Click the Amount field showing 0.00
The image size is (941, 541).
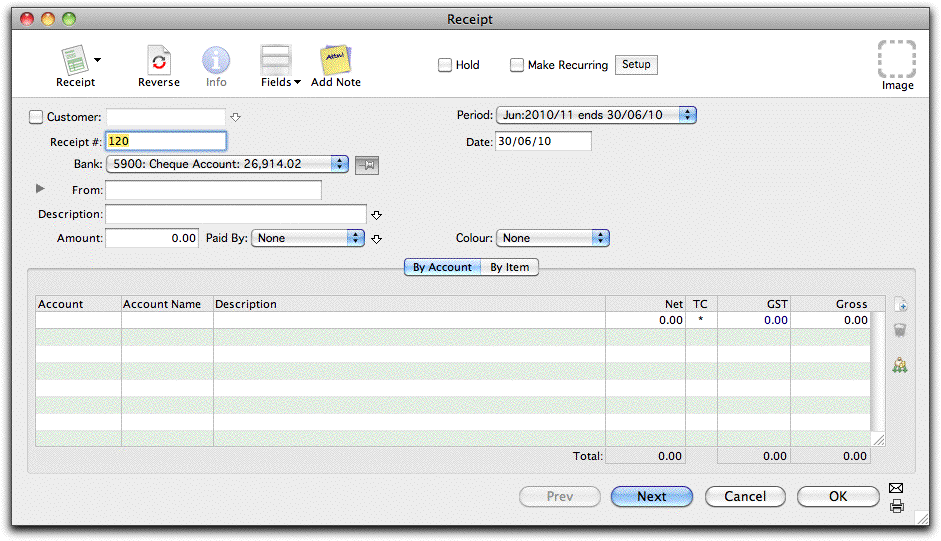click(x=152, y=238)
